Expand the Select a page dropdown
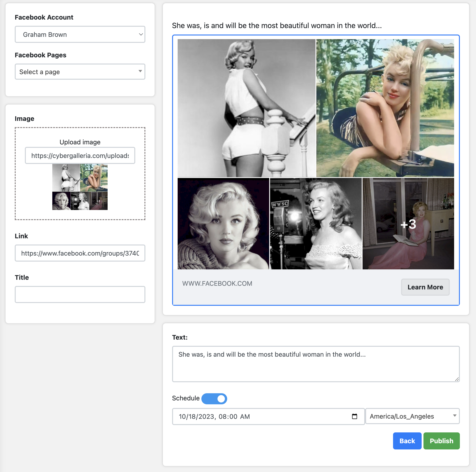Image resolution: width=476 pixels, height=472 pixels. tap(80, 72)
